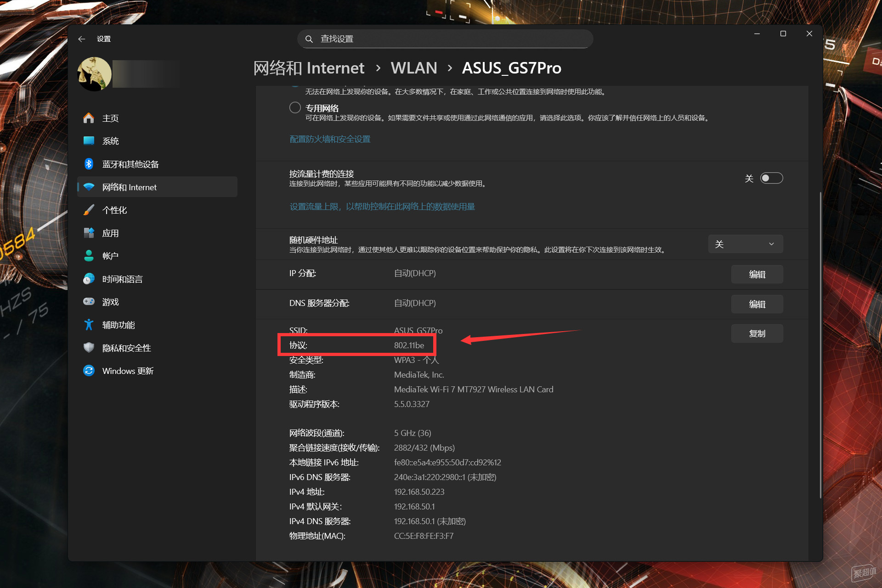Click WPA3 - 个人 security type value
Viewport: 882px width, 588px height.
coord(416,360)
